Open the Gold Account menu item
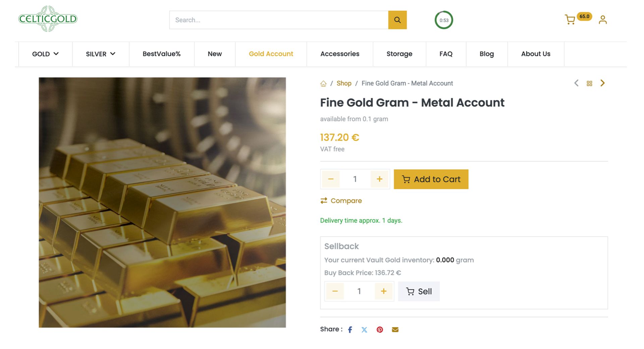The image size is (644, 349). (271, 54)
